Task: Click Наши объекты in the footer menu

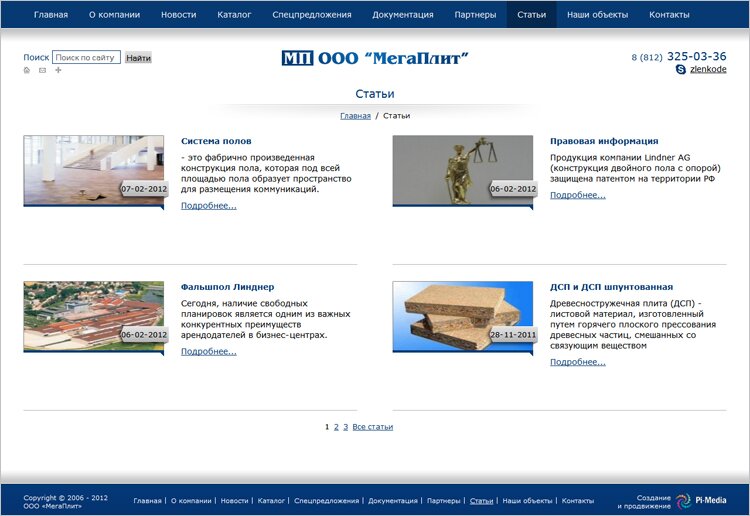Action: 527,501
